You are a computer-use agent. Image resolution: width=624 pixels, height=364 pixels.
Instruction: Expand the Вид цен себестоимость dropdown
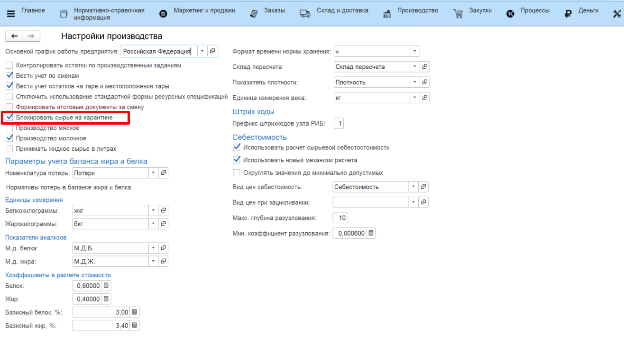click(414, 187)
